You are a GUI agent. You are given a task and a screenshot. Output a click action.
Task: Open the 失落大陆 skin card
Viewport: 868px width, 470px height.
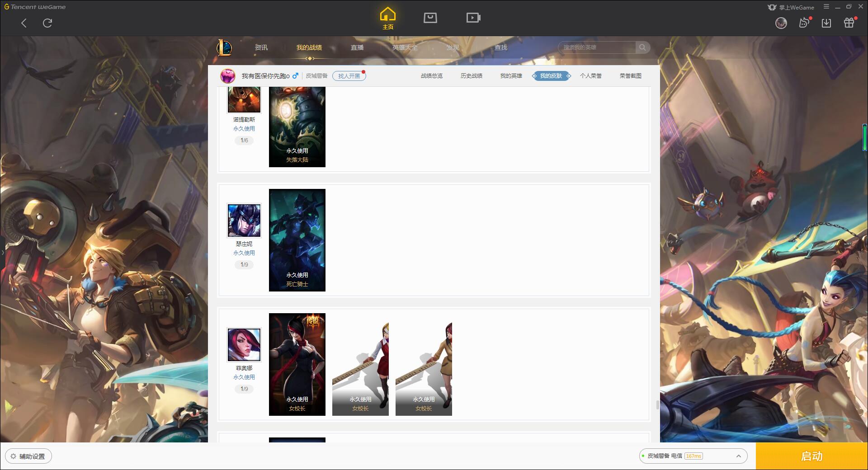(297, 127)
